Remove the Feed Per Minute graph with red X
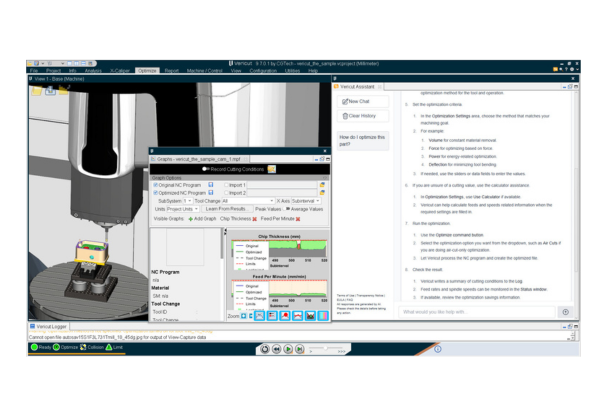The image size is (600, 414). [x=298, y=219]
